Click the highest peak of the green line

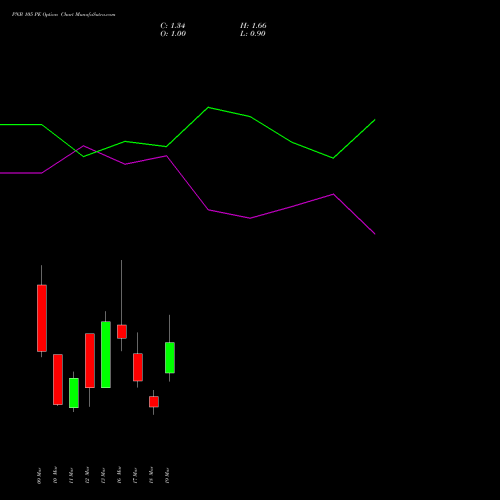click(x=208, y=107)
